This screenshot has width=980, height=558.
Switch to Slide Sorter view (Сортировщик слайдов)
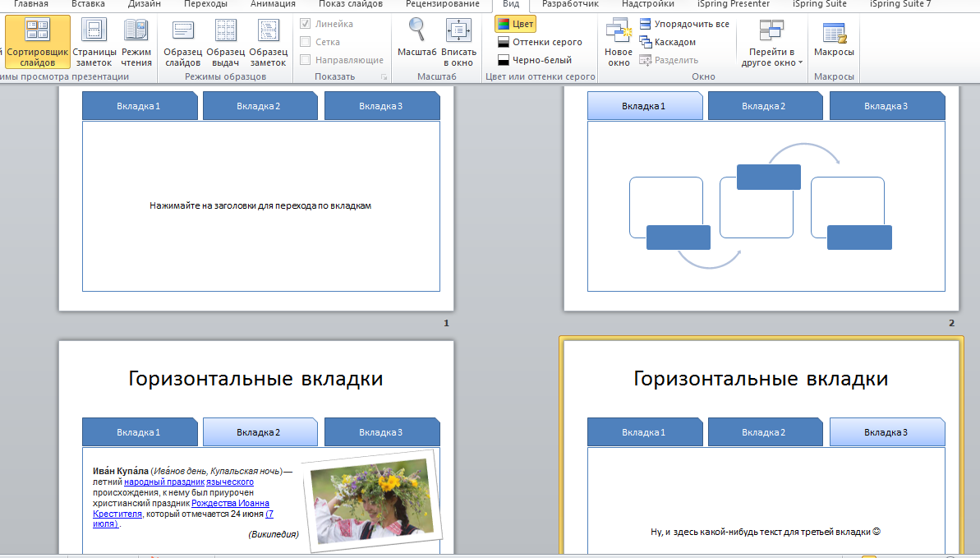click(x=38, y=41)
